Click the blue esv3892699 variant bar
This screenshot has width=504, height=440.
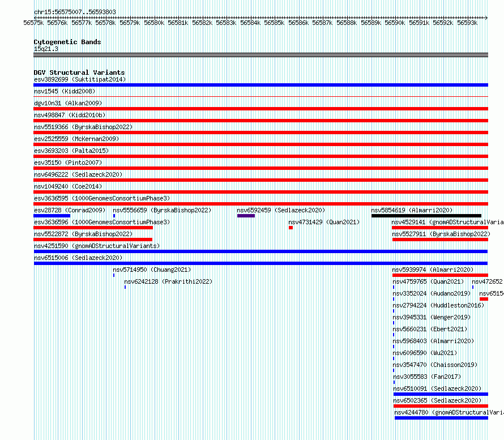coord(260,85)
